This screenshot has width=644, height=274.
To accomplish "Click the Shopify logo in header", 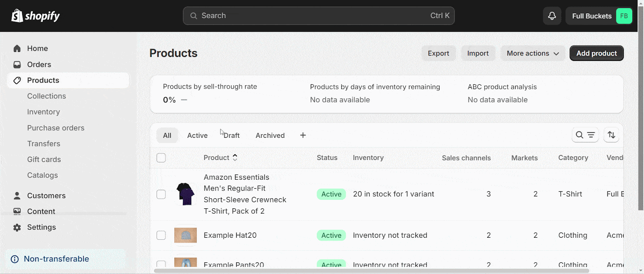I will click(35, 16).
